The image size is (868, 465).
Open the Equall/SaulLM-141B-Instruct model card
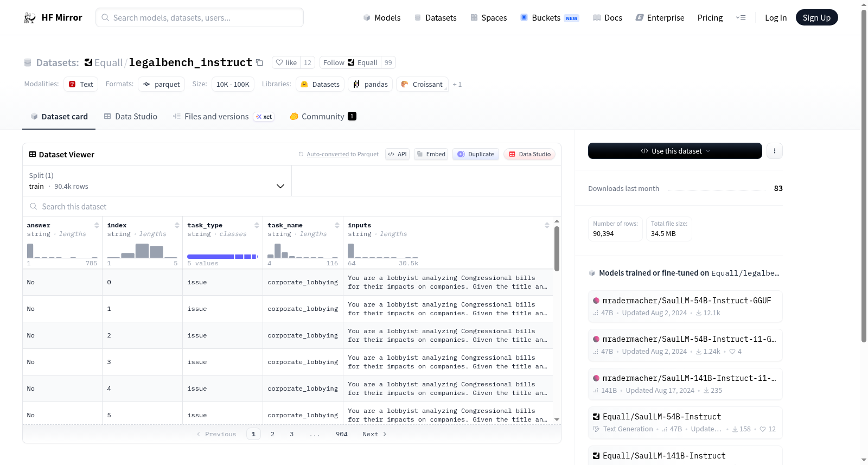pos(685,456)
